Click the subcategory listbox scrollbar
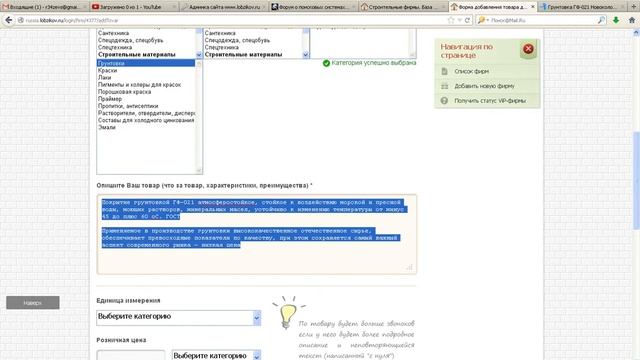Screen dimensions: 640x360 point(199,117)
